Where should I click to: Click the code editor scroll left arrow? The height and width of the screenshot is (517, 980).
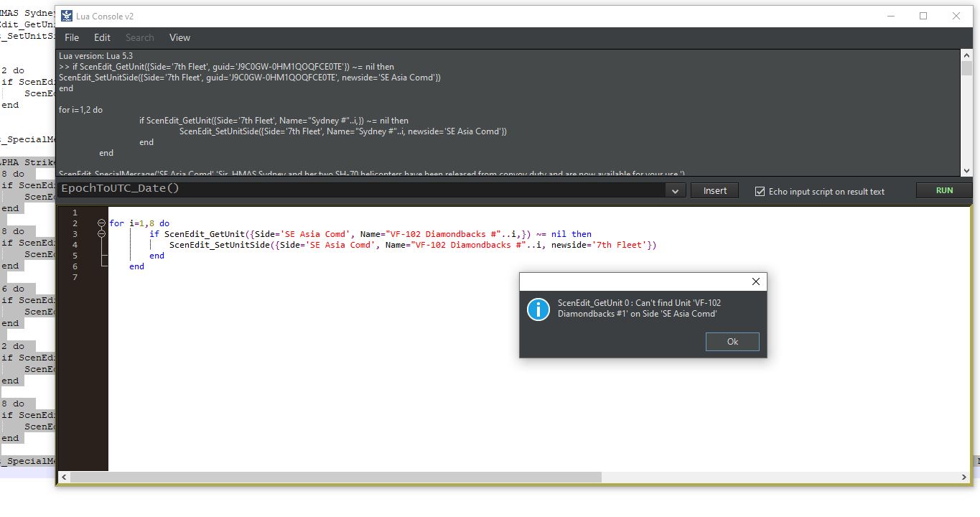(64, 478)
